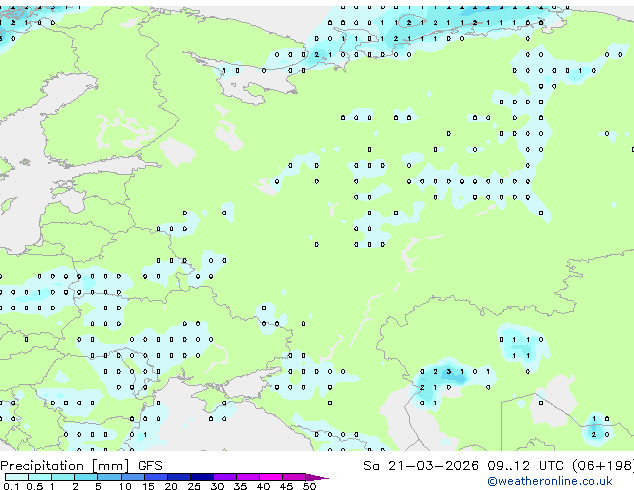Click the legend label '5' under the color bar
The width and height of the screenshot is (634, 490).
coord(98,486)
